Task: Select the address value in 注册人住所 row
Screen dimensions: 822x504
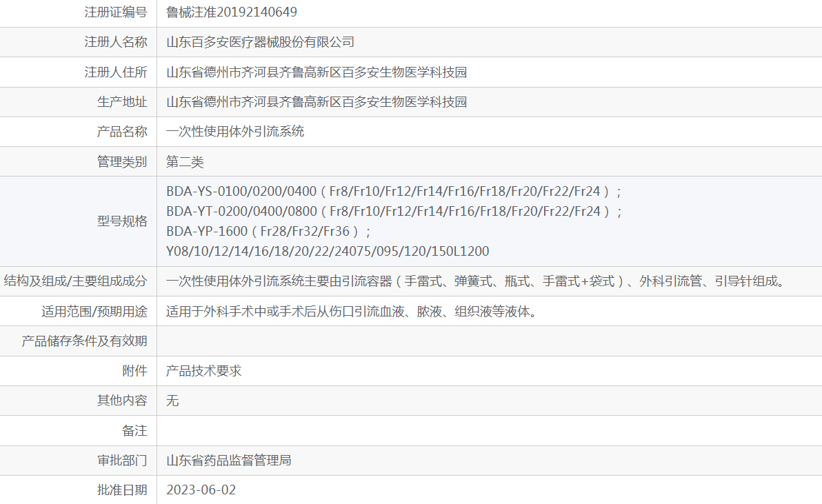Action: pos(317,72)
